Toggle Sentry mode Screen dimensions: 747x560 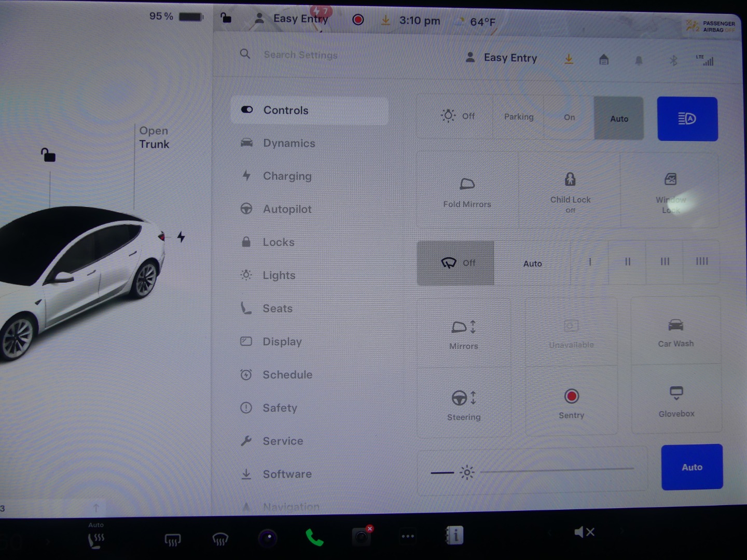coord(571,402)
